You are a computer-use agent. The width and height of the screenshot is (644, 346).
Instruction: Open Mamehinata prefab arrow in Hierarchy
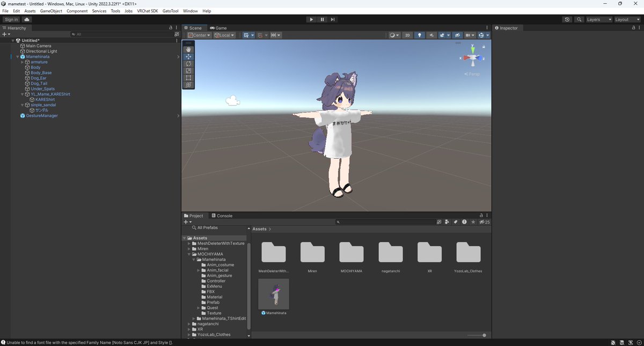pos(178,56)
